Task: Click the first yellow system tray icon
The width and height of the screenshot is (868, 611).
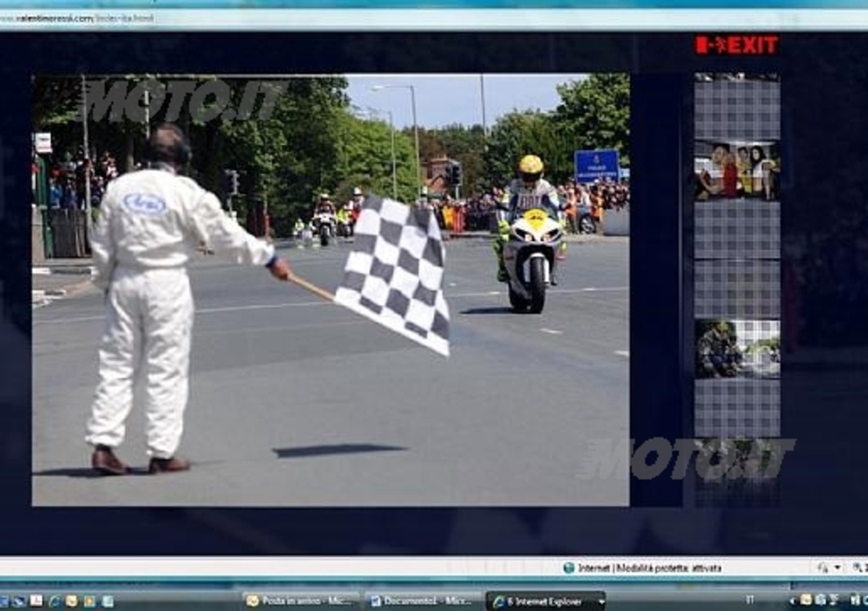Action: tap(806, 600)
